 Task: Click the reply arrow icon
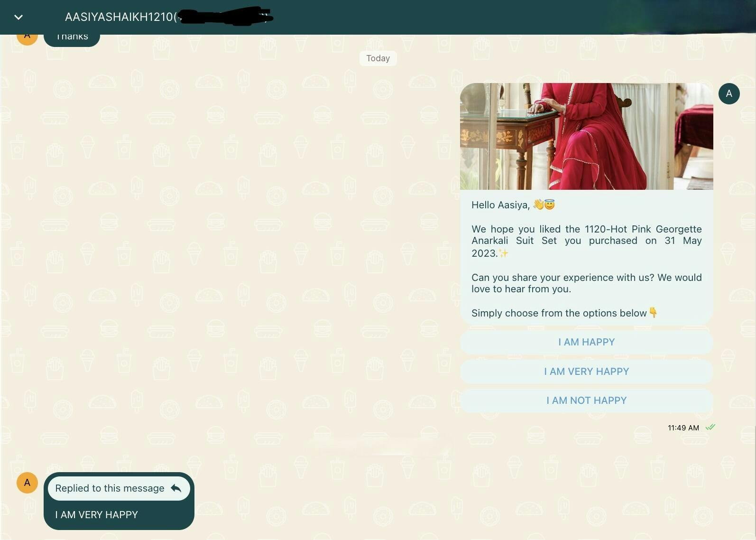pos(176,488)
